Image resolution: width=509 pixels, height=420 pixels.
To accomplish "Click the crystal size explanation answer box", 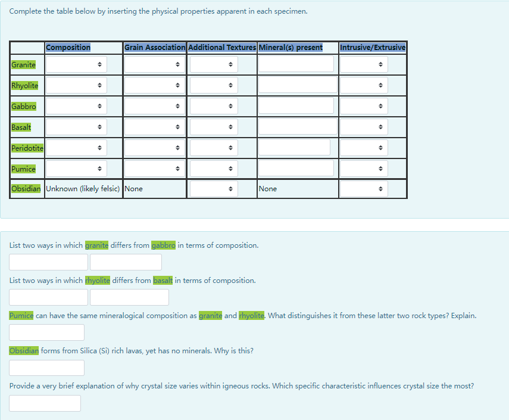I will [45, 403].
